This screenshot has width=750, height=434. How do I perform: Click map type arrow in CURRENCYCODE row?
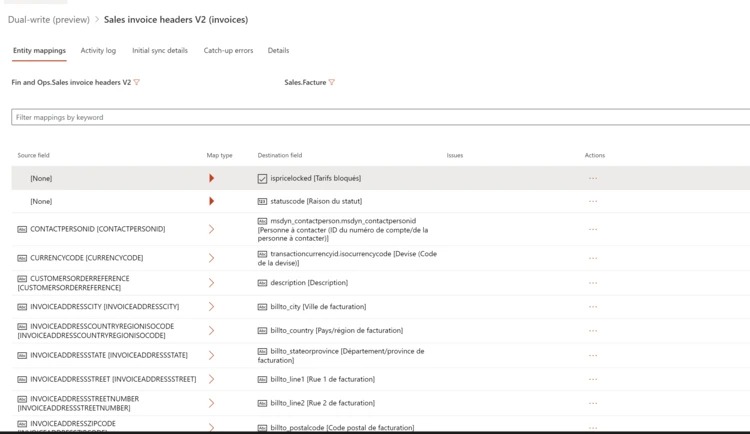(x=211, y=258)
